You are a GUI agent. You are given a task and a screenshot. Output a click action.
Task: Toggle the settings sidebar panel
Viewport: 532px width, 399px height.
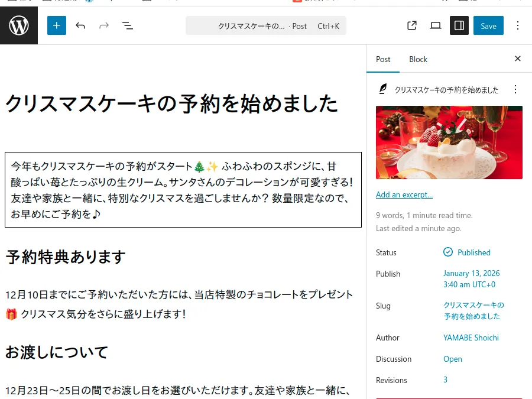coord(459,25)
